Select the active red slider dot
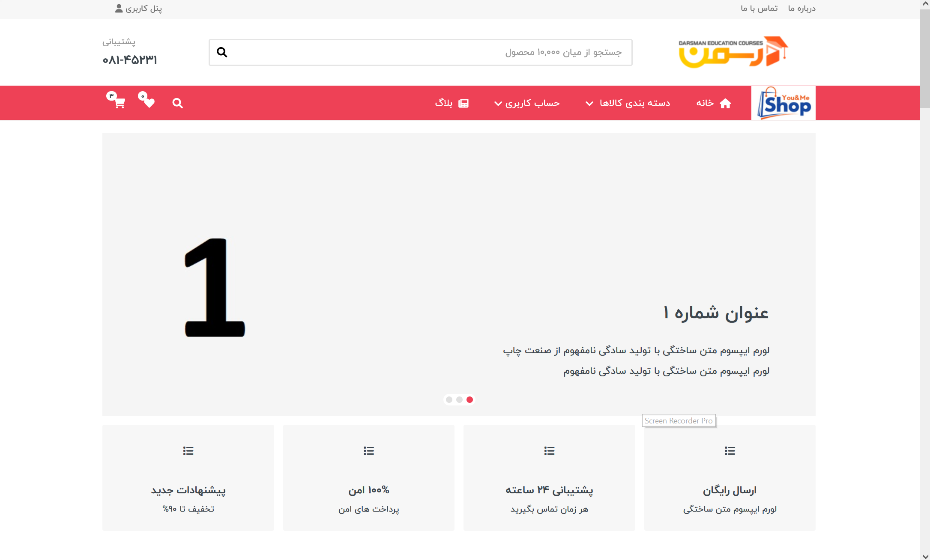930x560 pixels. click(x=469, y=399)
